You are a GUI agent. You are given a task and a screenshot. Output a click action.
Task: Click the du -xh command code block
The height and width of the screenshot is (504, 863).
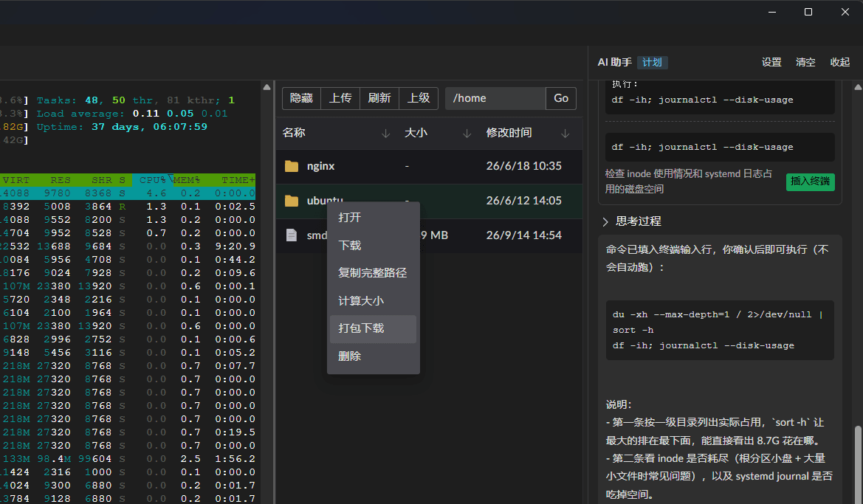coord(720,330)
